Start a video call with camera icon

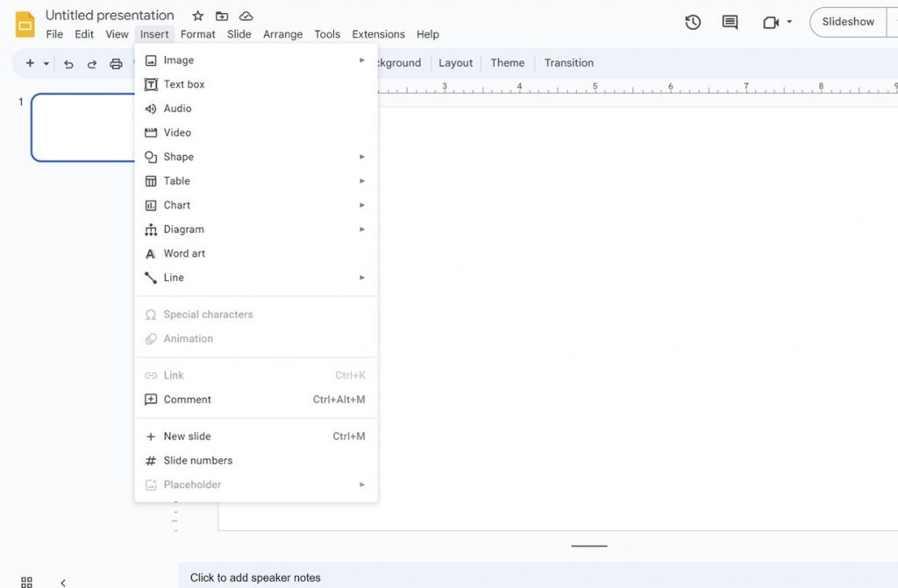click(x=771, y=22)
